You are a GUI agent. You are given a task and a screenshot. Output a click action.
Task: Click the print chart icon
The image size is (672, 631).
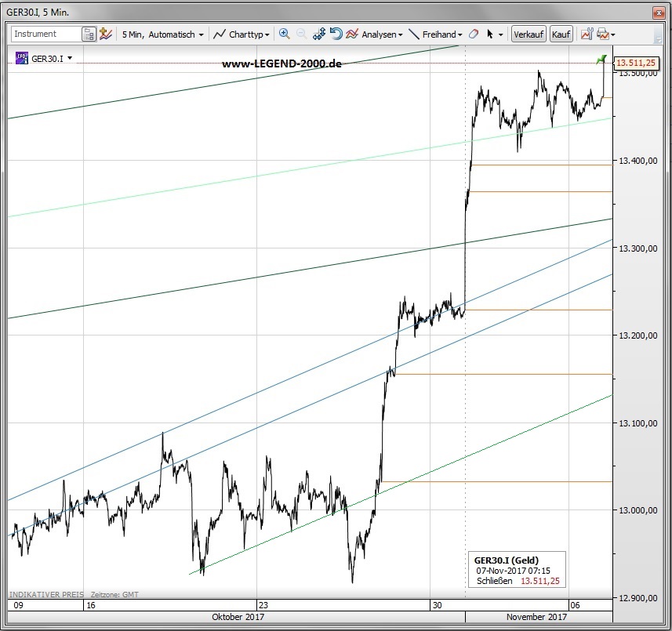pos(602,34)
